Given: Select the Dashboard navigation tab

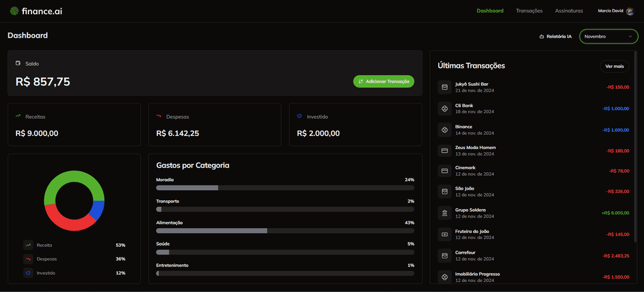Looking at the screenshot, I should click(x=490, y=11).
